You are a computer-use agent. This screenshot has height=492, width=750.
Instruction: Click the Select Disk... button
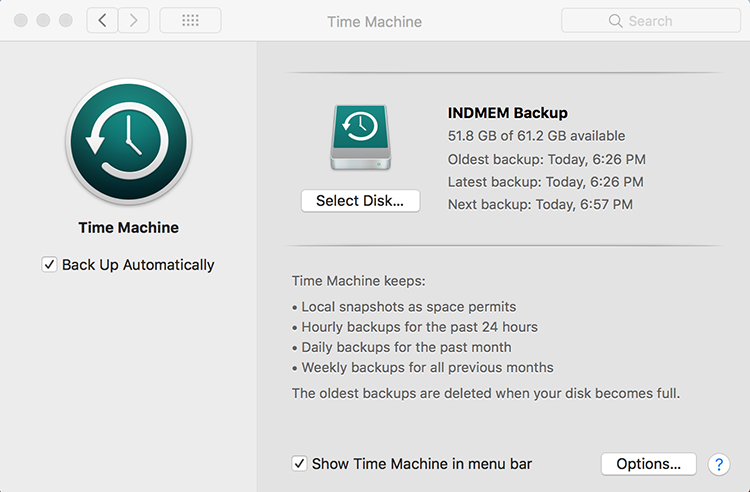360,201
